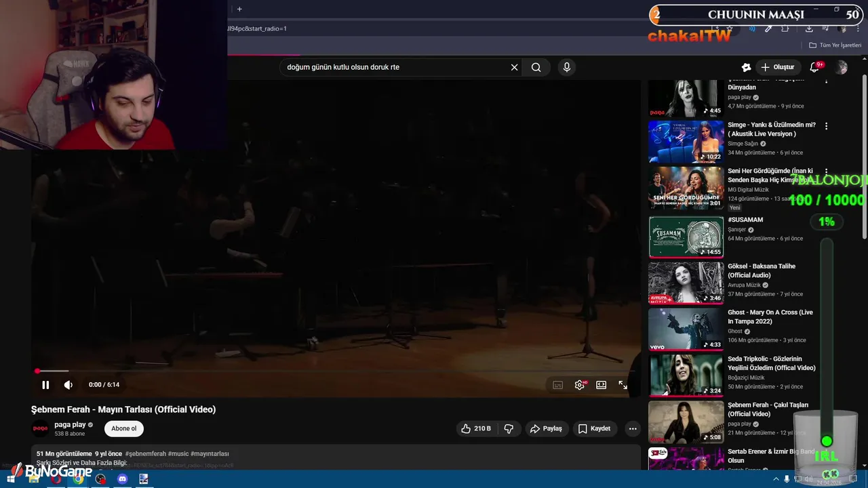Click the #music hashtag
868x488 pixels.
click(178, 453)
